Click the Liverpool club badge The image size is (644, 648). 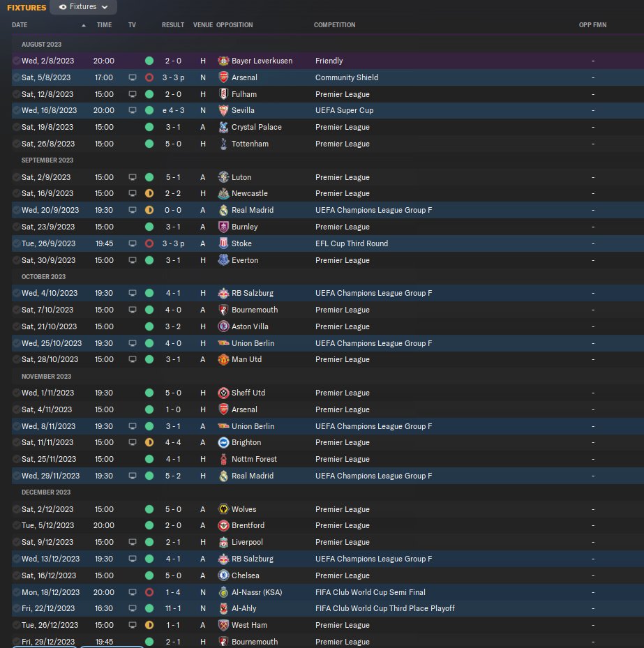coord(223,542)
